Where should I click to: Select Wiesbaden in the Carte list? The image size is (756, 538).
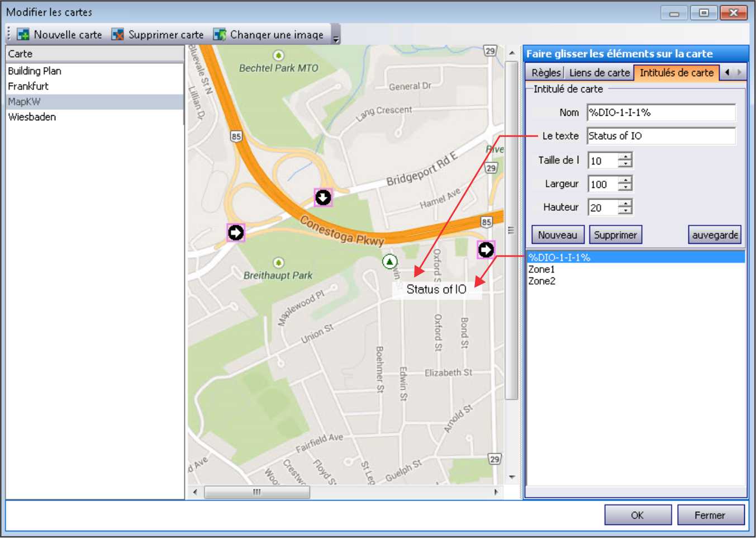(x=94, y=117)
